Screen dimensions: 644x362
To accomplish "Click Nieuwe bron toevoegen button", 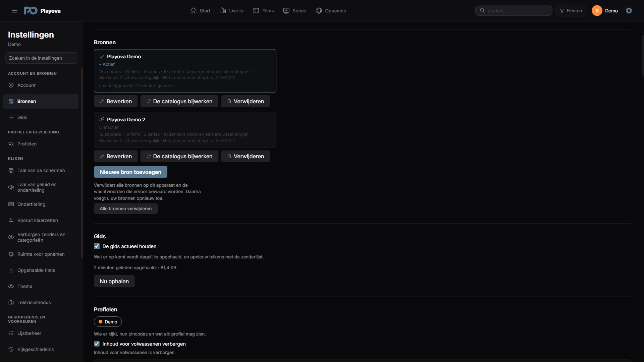I will [130, 172].
